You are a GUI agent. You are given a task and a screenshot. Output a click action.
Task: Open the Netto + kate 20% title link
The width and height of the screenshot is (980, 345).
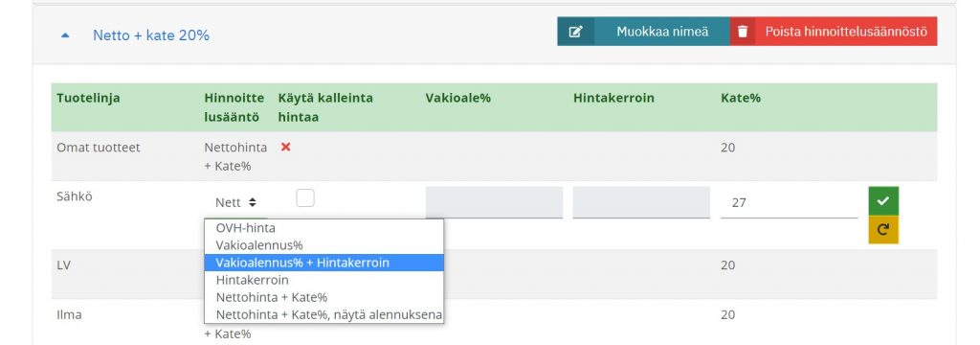pyautogui.click(x=150, y=35)
